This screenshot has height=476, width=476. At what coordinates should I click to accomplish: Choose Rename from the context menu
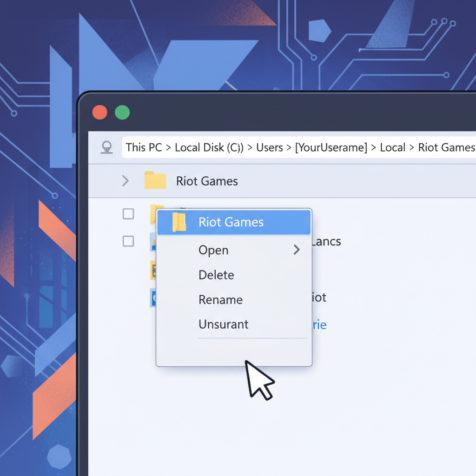point(220,300)
